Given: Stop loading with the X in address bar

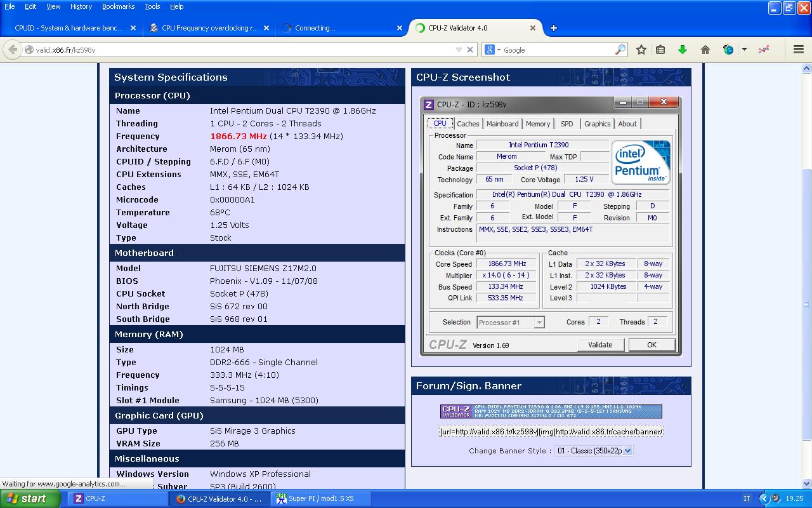Looking at the screenshot, I should (470, 50).
